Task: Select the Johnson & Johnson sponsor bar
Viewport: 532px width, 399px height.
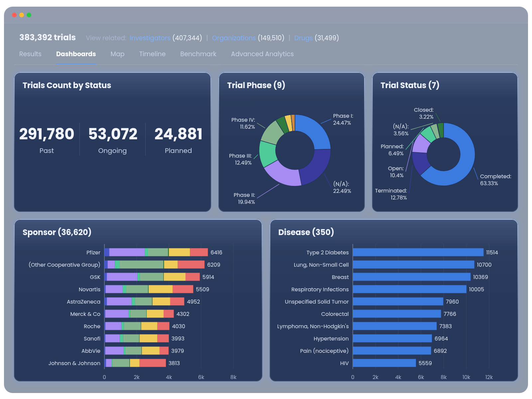Action: click(135, 363)
